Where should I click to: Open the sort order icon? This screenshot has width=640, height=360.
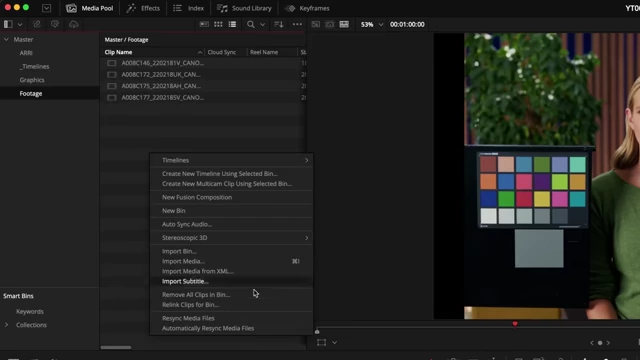(x=279, y=24)
